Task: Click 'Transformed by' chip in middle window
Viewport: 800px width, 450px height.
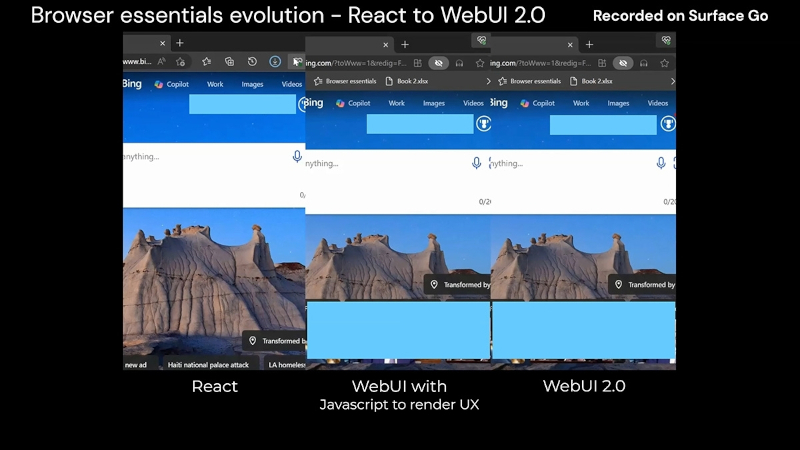Action: click(x=458, y=285)
